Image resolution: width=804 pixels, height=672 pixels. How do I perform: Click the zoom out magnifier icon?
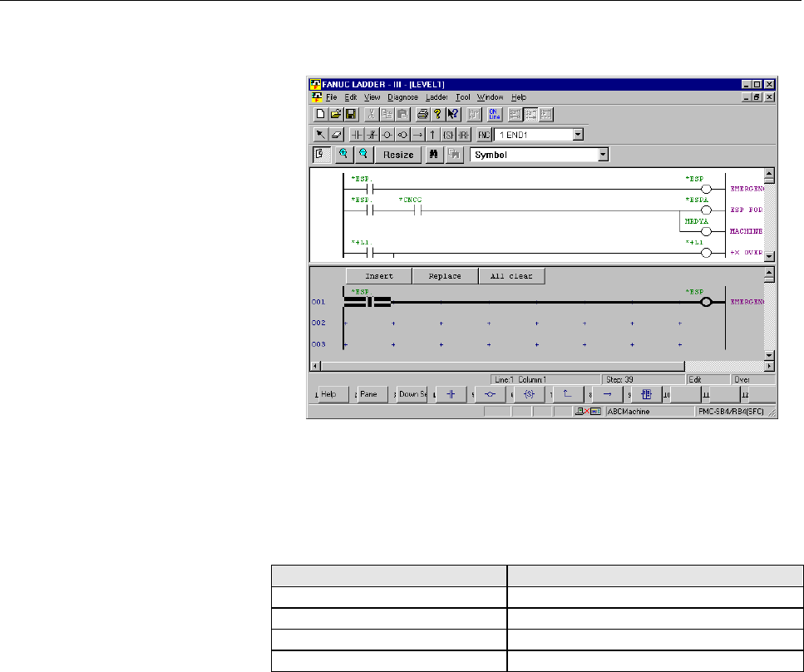363,155
